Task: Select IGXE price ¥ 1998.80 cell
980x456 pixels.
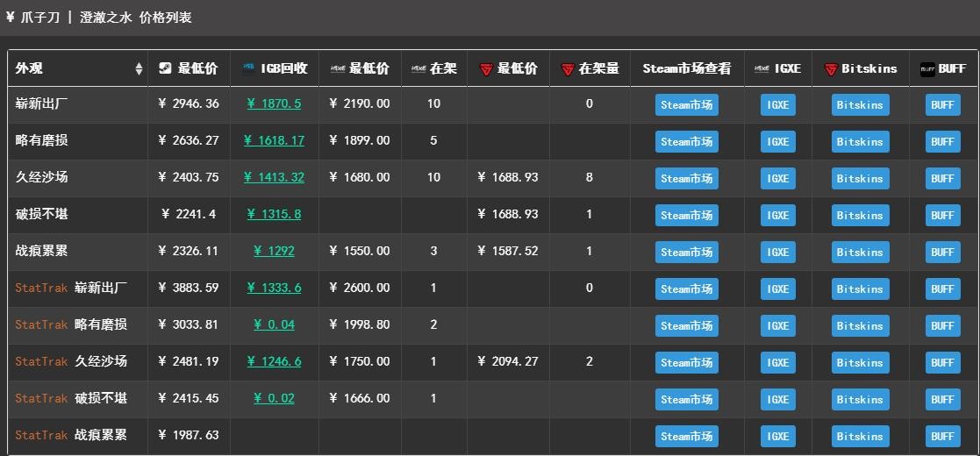Action: (x=360, y=324)
